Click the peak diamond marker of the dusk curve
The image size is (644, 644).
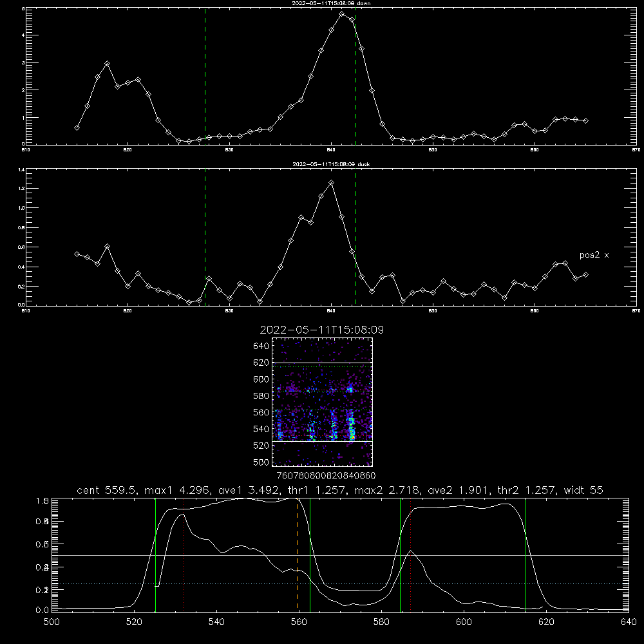[x=332, y=183]
